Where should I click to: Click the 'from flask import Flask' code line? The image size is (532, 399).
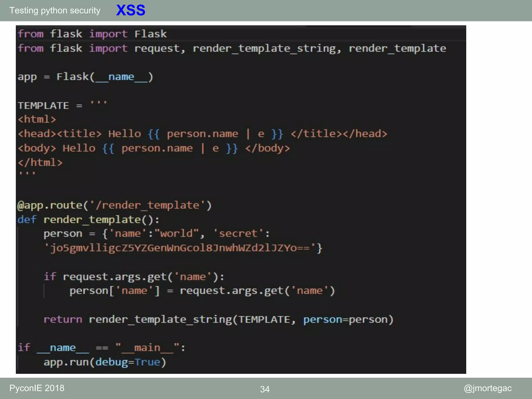tap(92, 34)
